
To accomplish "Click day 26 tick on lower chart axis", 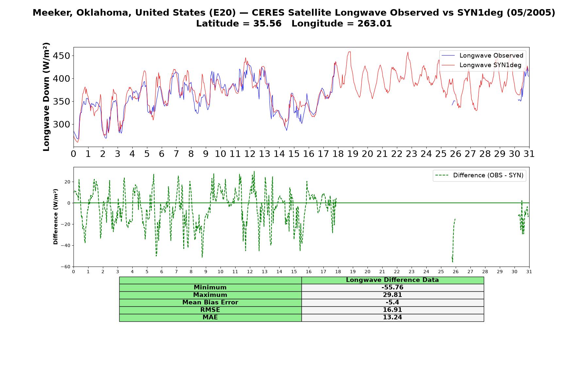I will 456,272.
